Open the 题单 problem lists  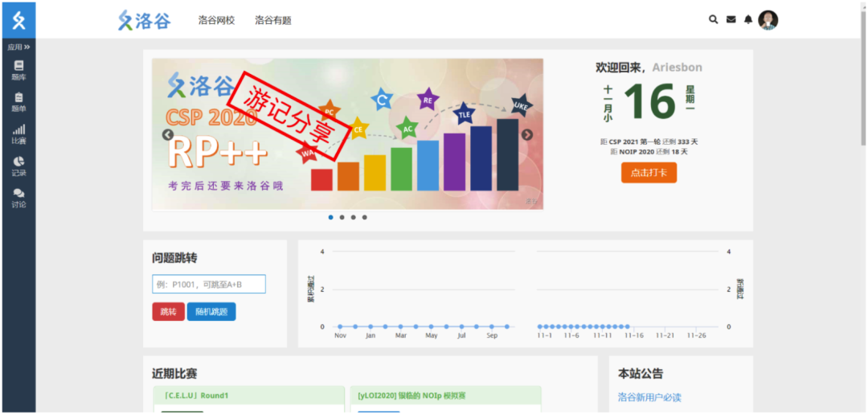coord(18,102)
